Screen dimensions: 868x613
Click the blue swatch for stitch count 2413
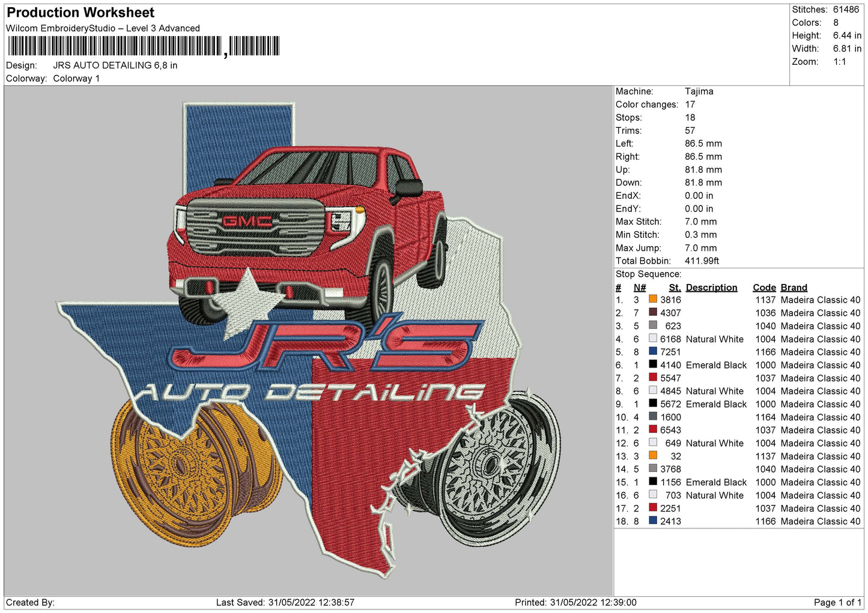653,521
